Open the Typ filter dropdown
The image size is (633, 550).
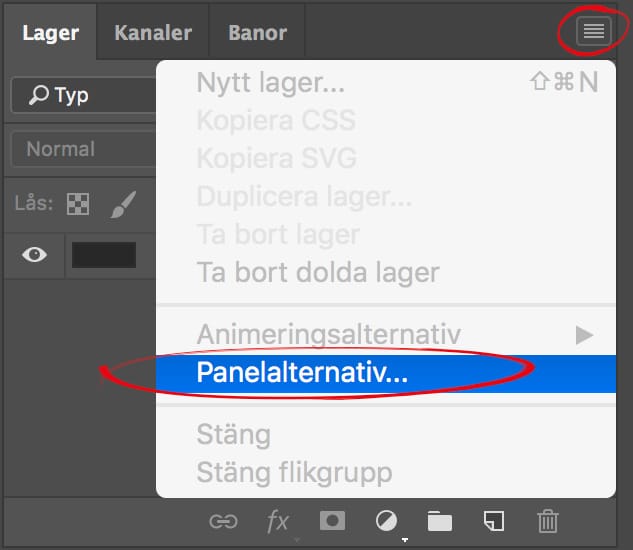pos(84,95)
